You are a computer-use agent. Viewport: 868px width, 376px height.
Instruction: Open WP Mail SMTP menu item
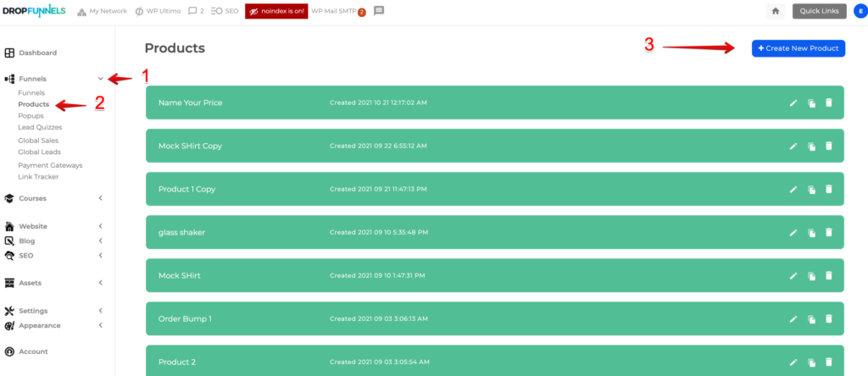pyautogui.click(x=338, y=12)
